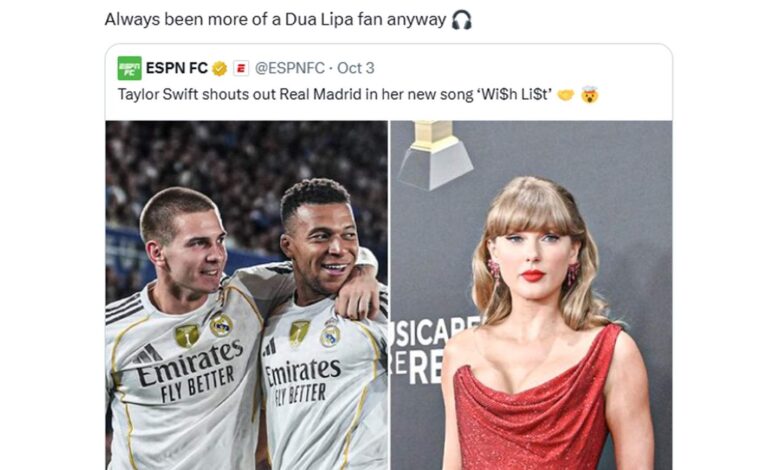Click 'Emirates' text on the right player's jersey

point(301,374)
